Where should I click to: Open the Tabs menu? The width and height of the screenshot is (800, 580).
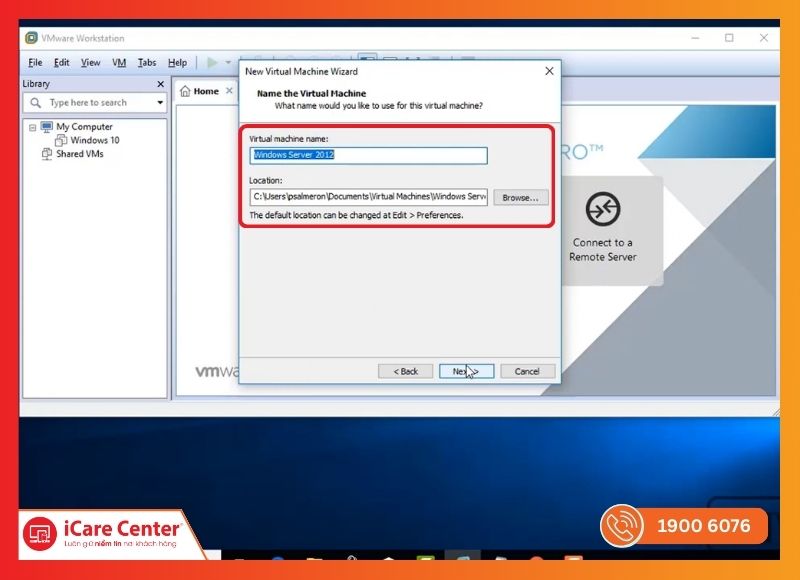click(147, 63)
